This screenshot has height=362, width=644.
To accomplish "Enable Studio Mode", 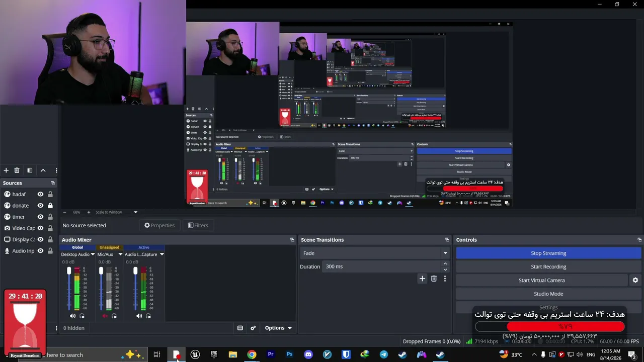I will (548, 294).
